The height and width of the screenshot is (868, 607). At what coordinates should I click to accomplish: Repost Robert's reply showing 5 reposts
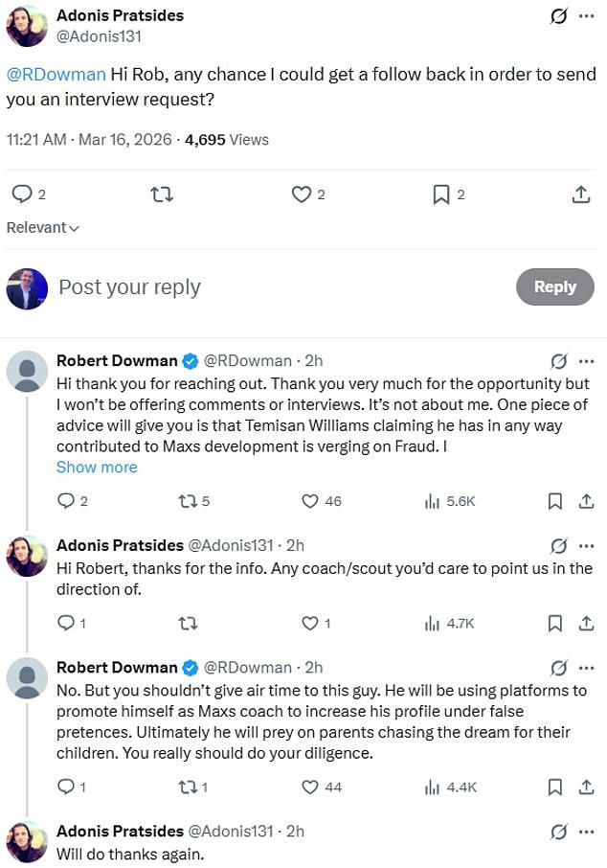pos(188,501)
